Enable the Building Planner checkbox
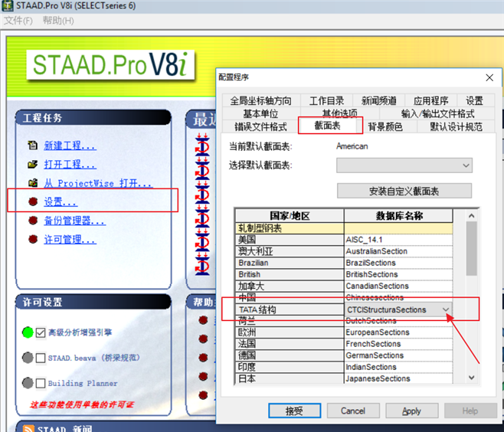Screen dimensions: 504x432 (40, 383)
